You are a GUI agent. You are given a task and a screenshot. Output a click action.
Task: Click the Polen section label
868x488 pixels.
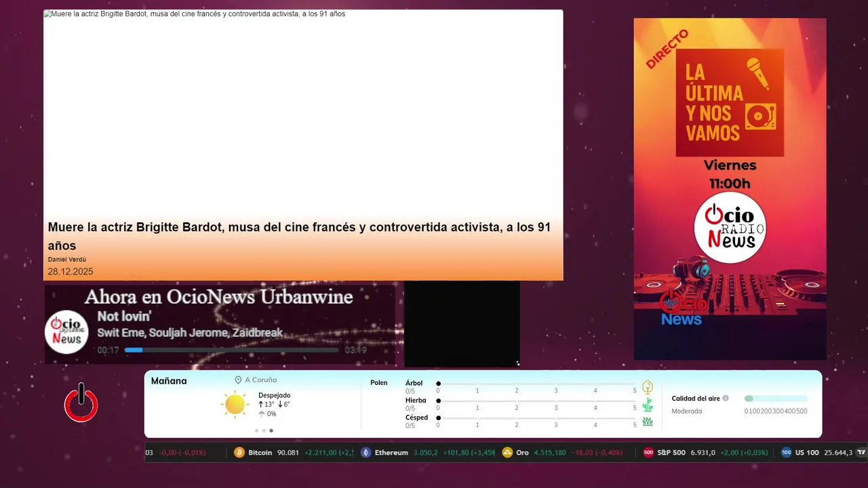coord(379,383)
